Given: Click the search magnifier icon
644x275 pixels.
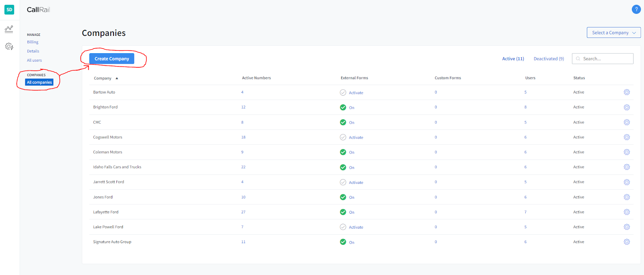Looking at the screenshot, I should pos(578,59).
